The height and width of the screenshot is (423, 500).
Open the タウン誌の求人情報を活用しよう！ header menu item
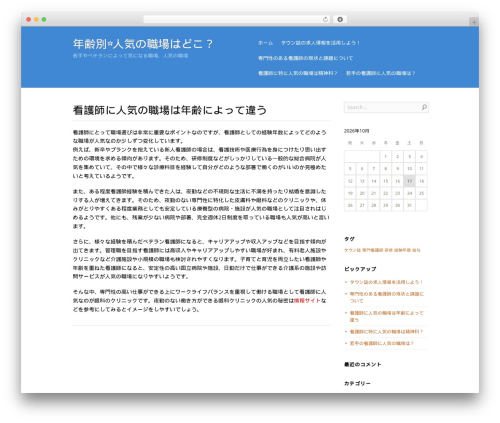tap(320, 43)
